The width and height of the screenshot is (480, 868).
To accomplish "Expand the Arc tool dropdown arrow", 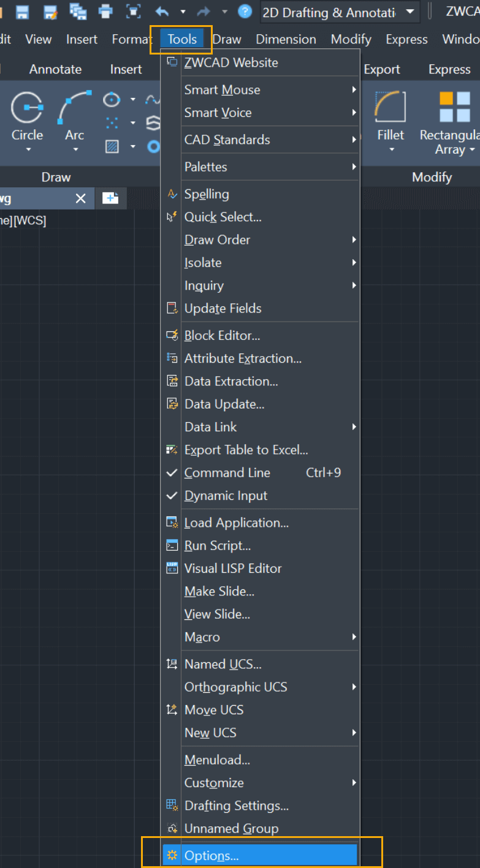I will click(x=75, y=149).
